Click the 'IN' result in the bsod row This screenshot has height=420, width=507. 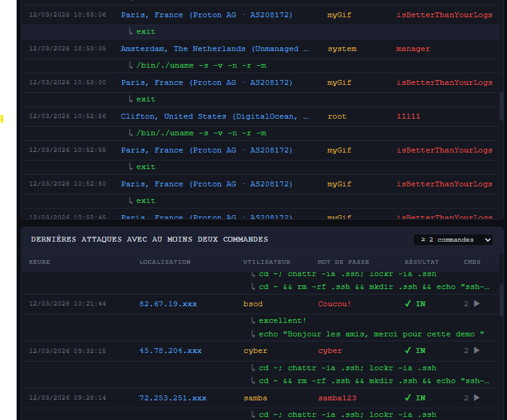coord(421,304)
